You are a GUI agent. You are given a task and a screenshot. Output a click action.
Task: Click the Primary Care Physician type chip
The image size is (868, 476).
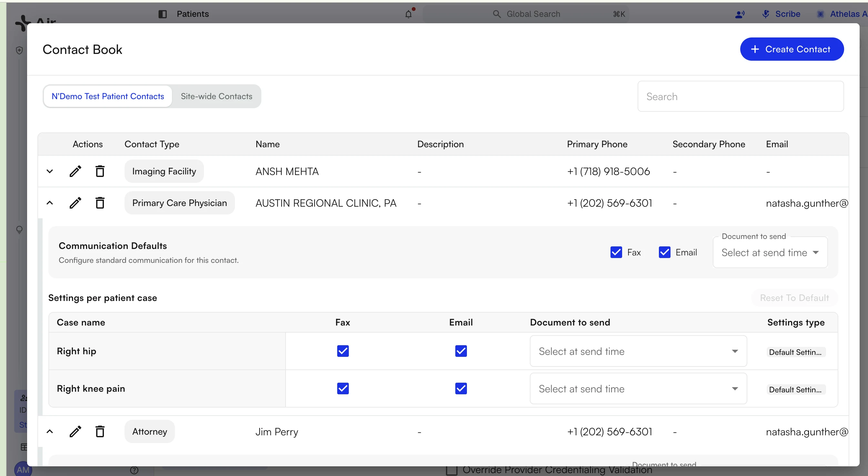point(180,203)
